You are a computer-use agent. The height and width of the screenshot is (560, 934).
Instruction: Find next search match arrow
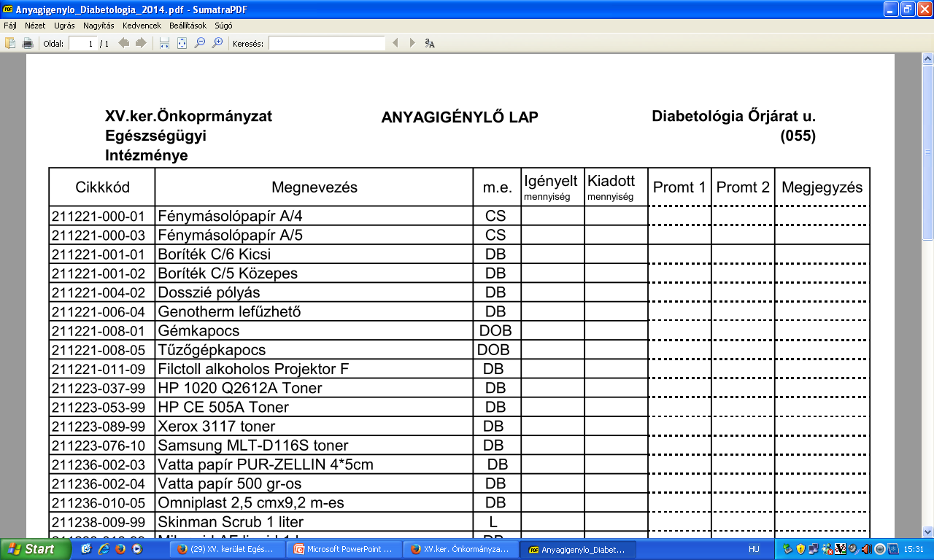click(412, 43)
